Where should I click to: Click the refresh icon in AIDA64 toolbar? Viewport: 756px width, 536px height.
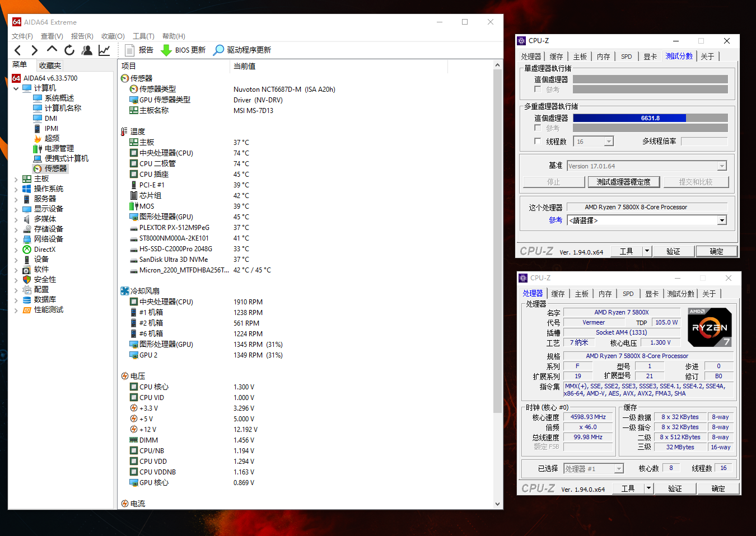(x=69, y=50)
